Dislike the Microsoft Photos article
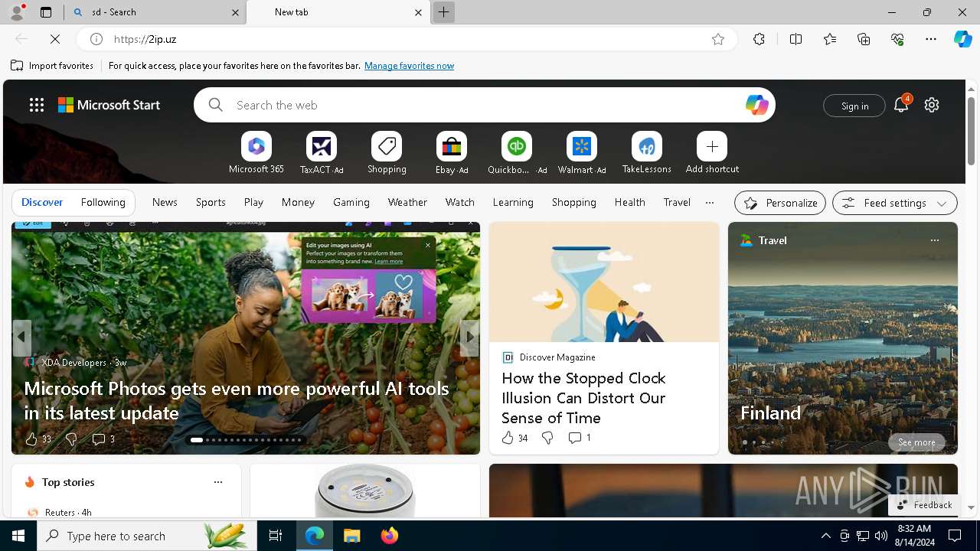980x551 pixels. pos(71,439)
